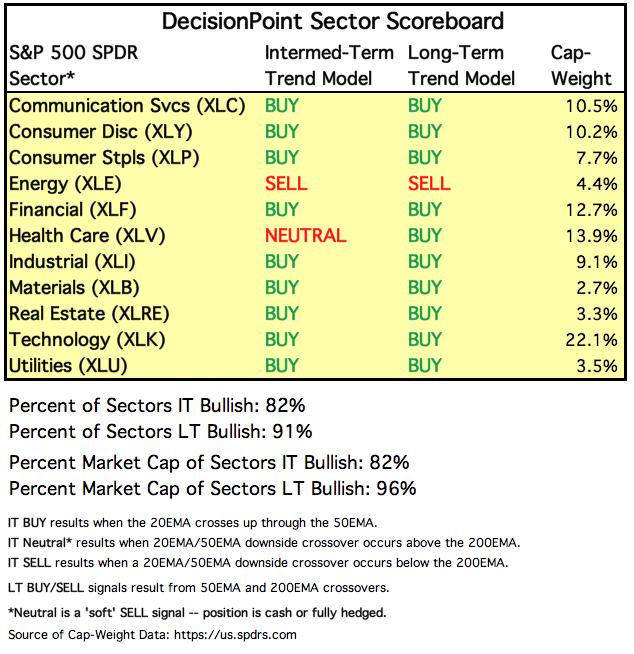Click the IT Neutral footnote explanation text
This screenshot has height=654, width=634.
pyautogui.click(x=264, y=543)
